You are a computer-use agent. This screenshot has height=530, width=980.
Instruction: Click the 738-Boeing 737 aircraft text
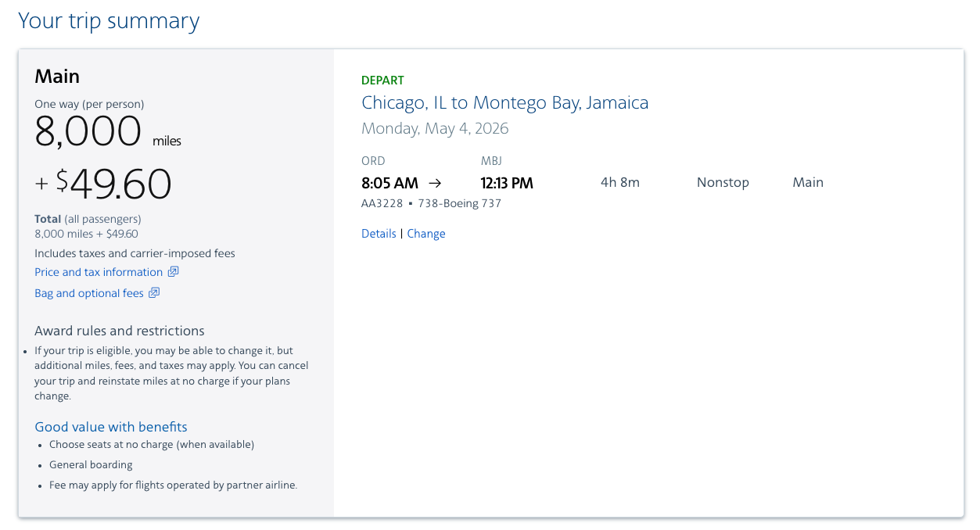click(x=460, y=202)
